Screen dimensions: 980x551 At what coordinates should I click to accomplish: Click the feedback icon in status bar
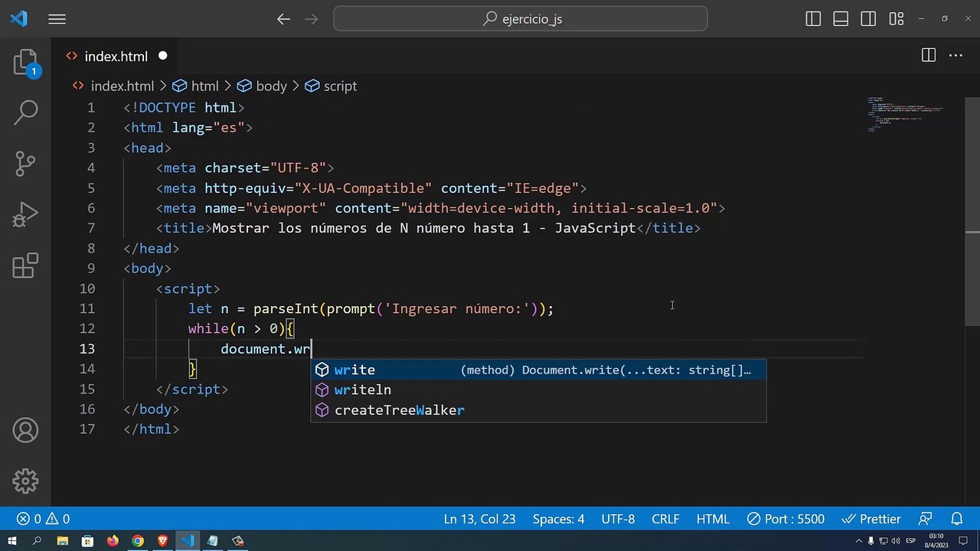point(926,519)
